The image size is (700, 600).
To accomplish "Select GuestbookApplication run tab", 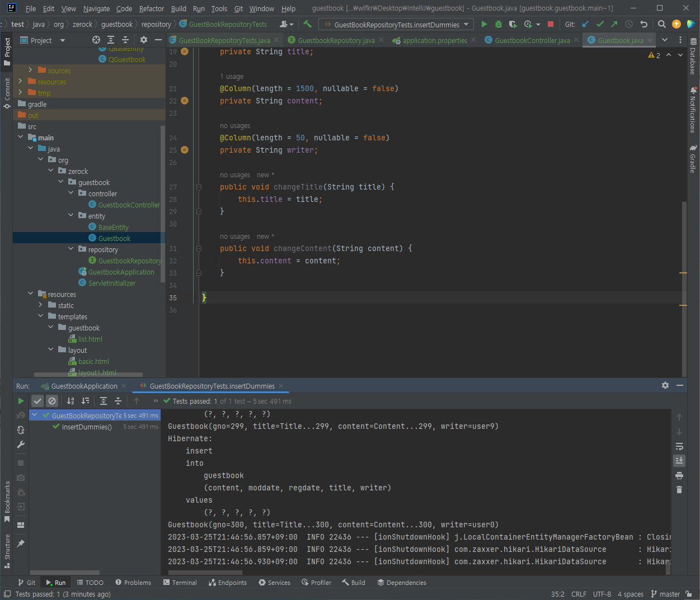I will (84, 386).
